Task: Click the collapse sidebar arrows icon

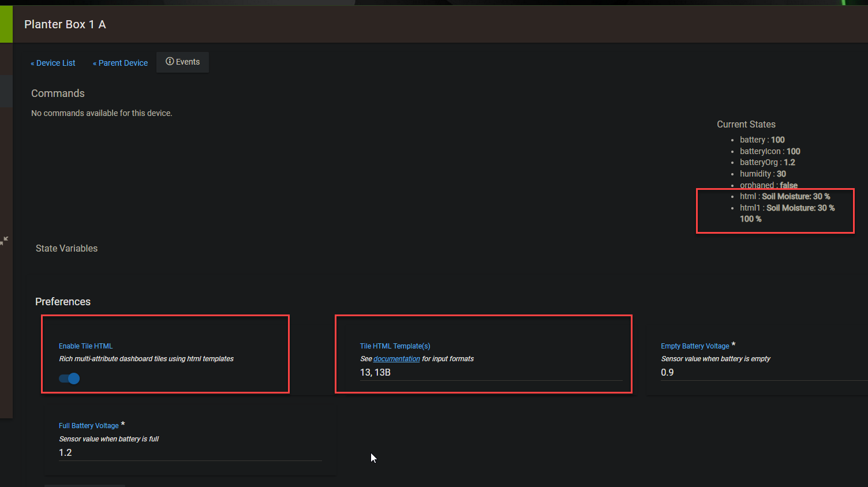Action: pyautogui.click(x=5, y=240)
